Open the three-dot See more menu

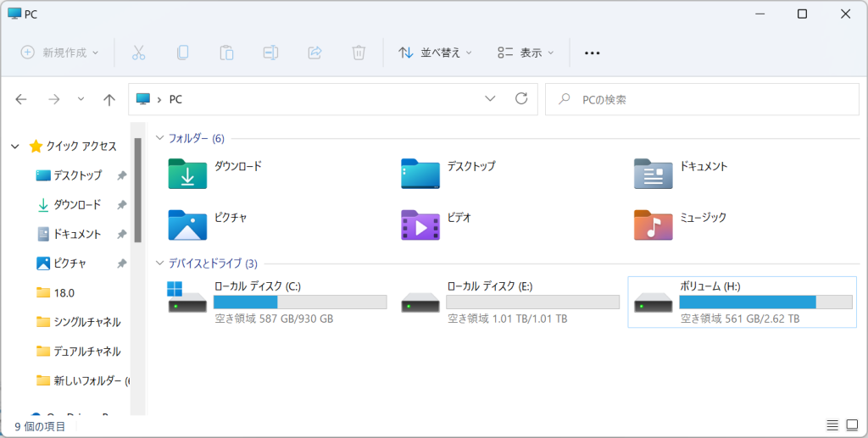[592, 53]
